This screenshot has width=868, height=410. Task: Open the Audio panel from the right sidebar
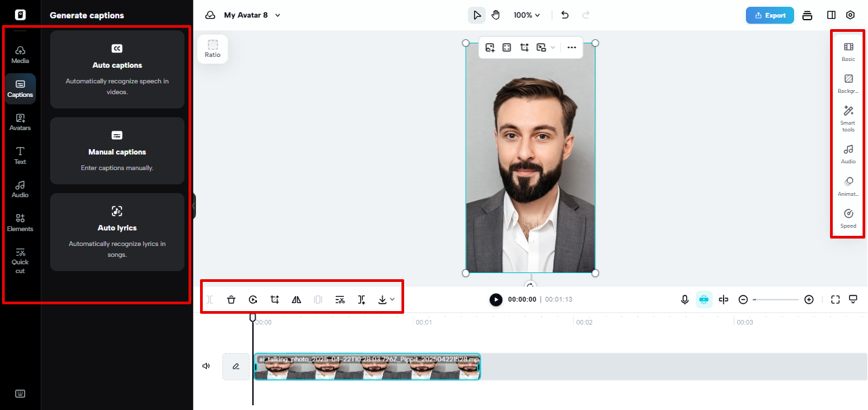(848, 152)
